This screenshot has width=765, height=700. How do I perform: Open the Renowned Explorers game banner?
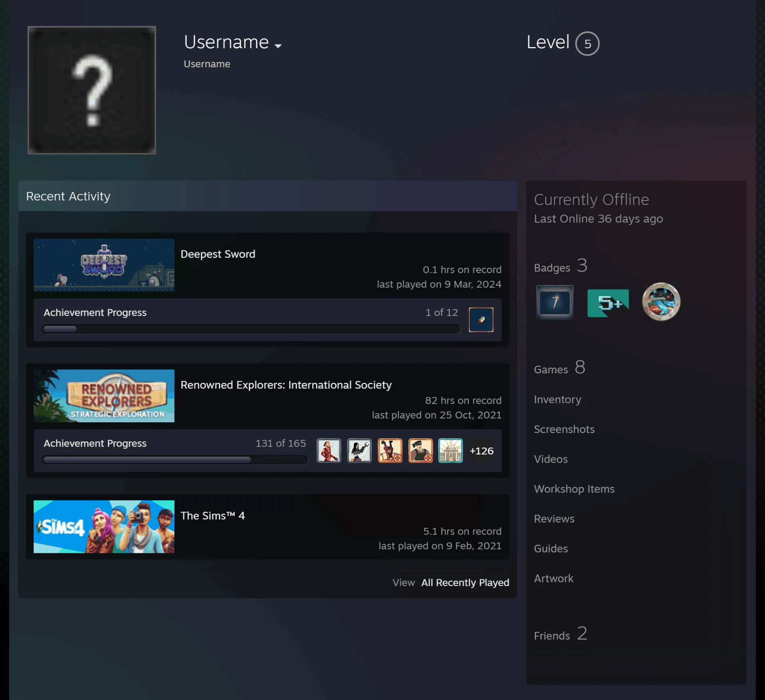[x=104, y=396]
